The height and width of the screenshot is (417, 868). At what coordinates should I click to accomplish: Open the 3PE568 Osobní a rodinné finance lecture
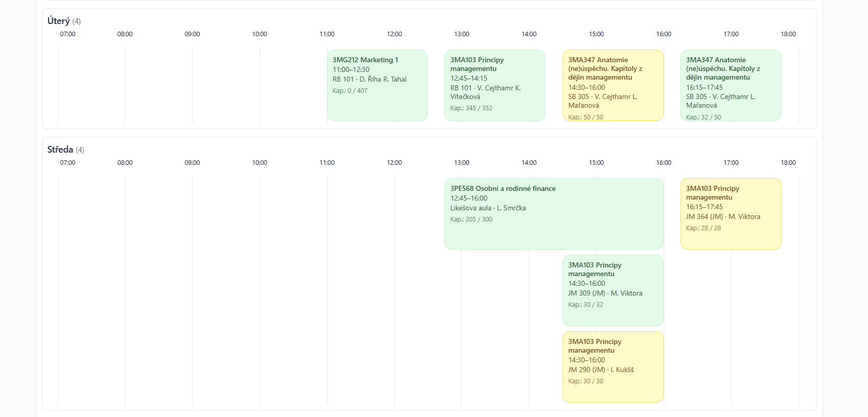click(554, 213)
